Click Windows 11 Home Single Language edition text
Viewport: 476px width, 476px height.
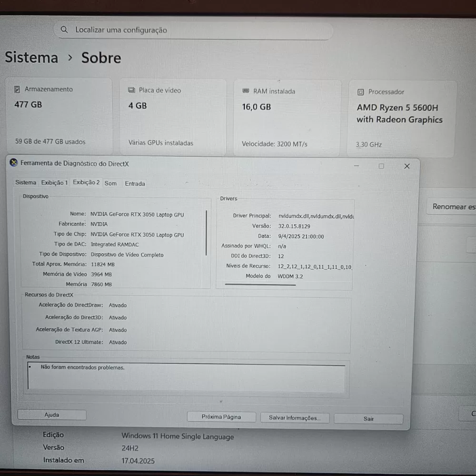coord(178,436)
